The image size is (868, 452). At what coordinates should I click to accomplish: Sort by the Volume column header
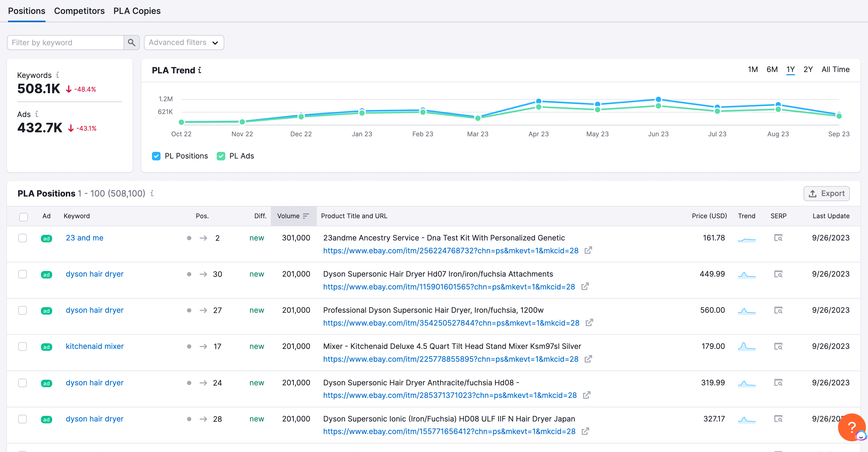click(293, 216)
